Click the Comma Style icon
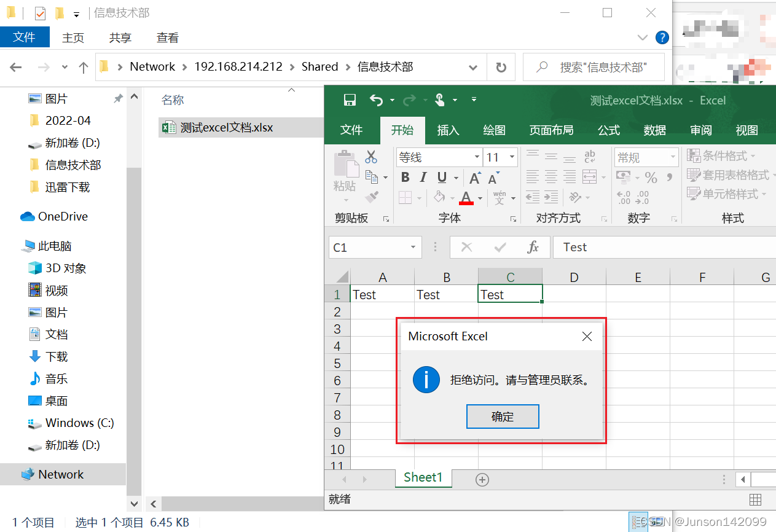Viewport: 776px width, 532px height. (x=670, y=177)
